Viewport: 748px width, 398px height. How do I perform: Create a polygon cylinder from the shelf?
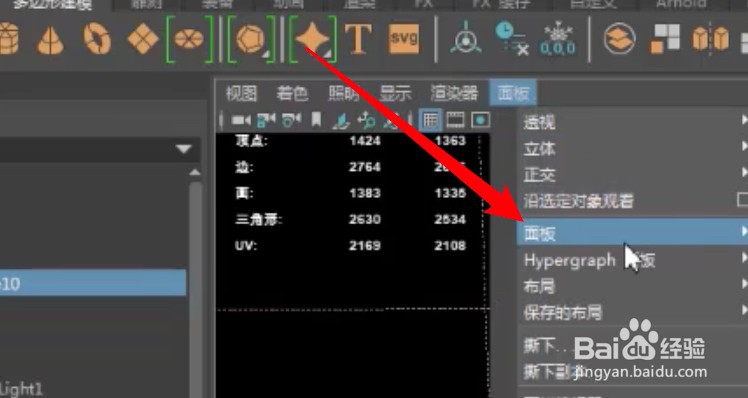click(x=8, y=40)
